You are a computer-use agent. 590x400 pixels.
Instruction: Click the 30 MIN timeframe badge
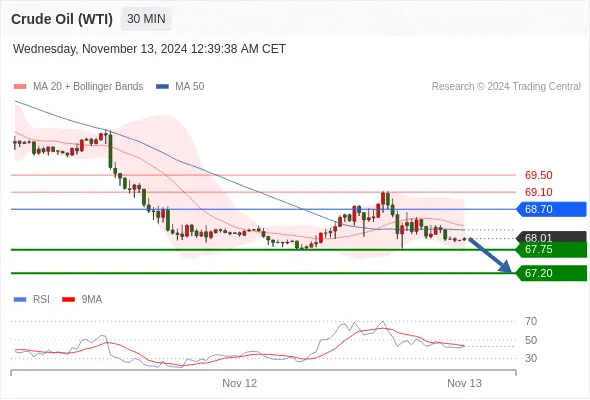pyautogui.click(x=146, y=19)
